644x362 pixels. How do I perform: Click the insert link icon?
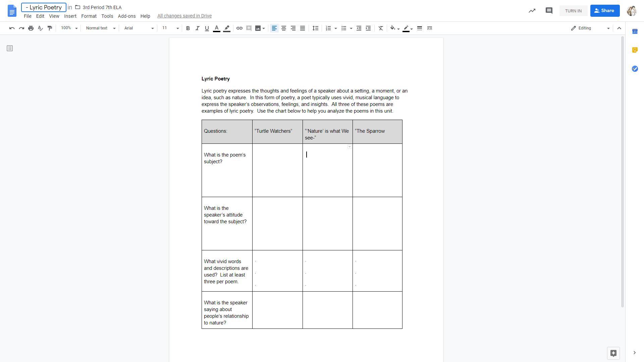click(x=239, y=28)
